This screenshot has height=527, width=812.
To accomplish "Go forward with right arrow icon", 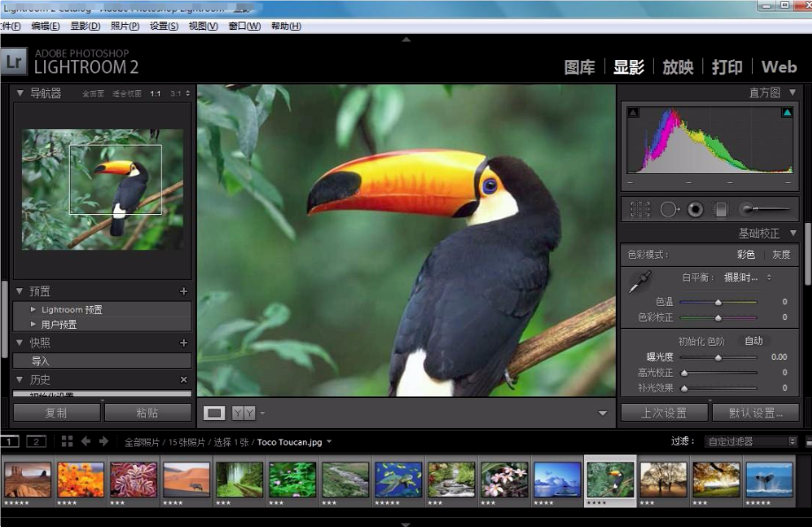I will coord(103,441).
